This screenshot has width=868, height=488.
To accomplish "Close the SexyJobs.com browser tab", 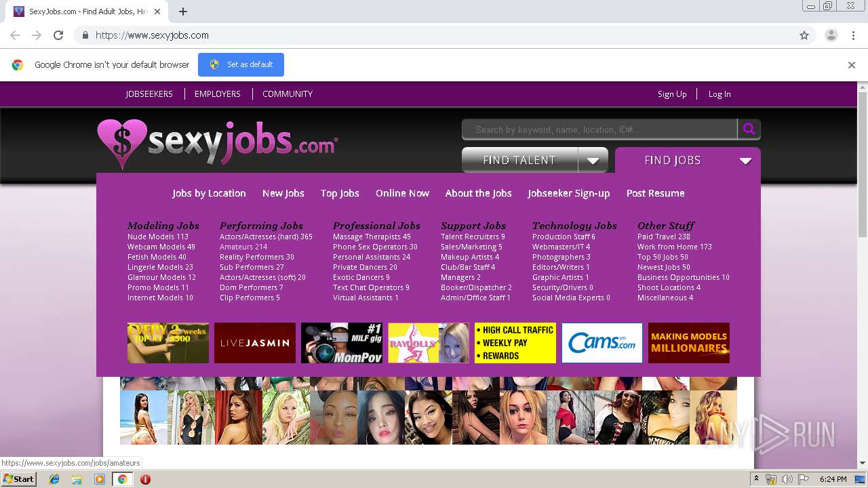I will 157,12.
